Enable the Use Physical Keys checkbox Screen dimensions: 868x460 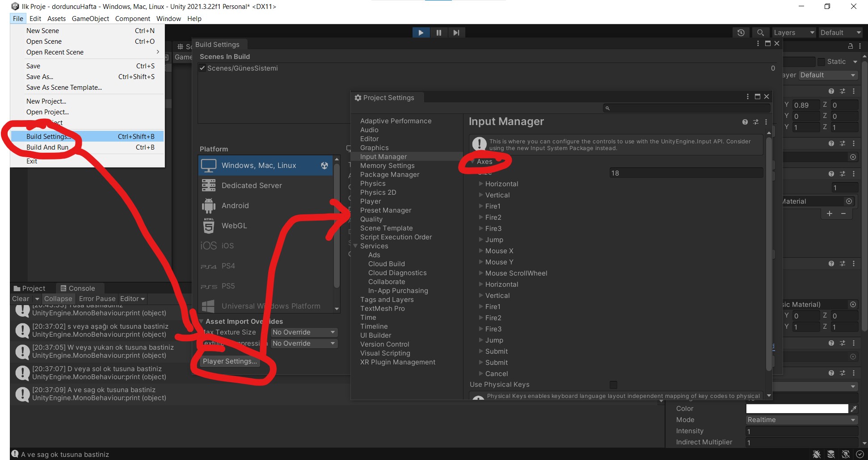click(613, 385)
